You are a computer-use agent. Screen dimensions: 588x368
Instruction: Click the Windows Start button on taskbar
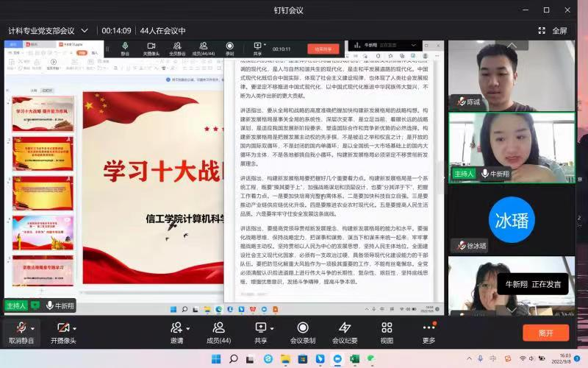click(x=216, y=358)
